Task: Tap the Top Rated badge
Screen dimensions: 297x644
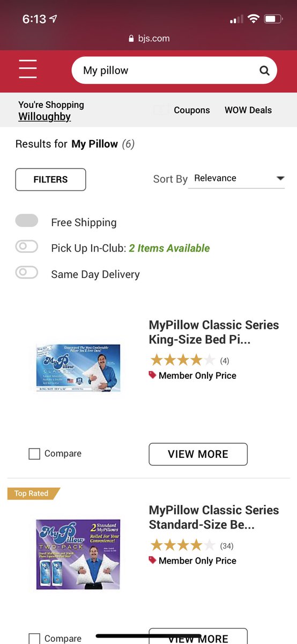Action: 33,493
